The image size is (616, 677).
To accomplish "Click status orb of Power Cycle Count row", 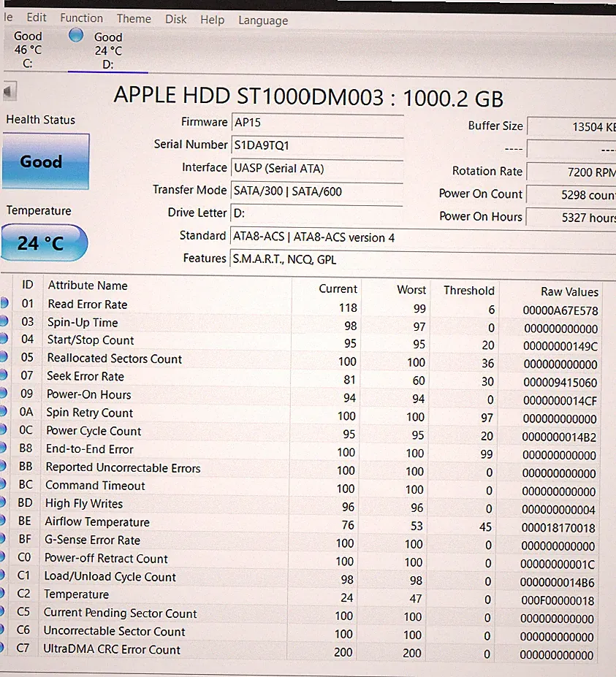I will 3,429.
